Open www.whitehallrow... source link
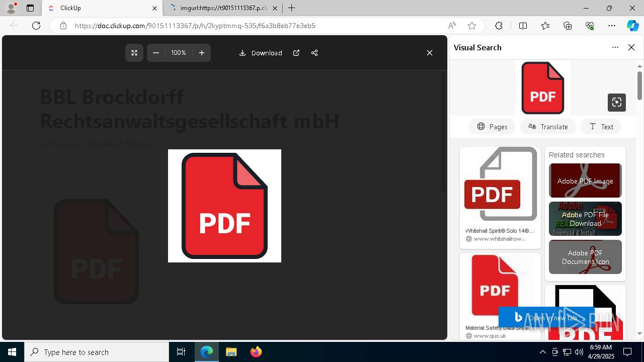Viewport: 644px width, 362px height. [500, 239]
